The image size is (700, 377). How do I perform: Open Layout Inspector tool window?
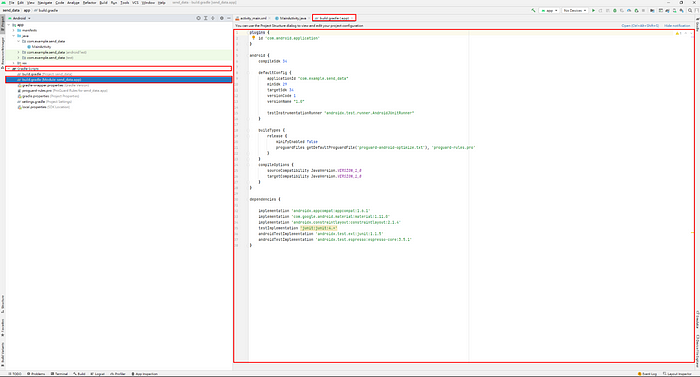(x=677, y=374)
